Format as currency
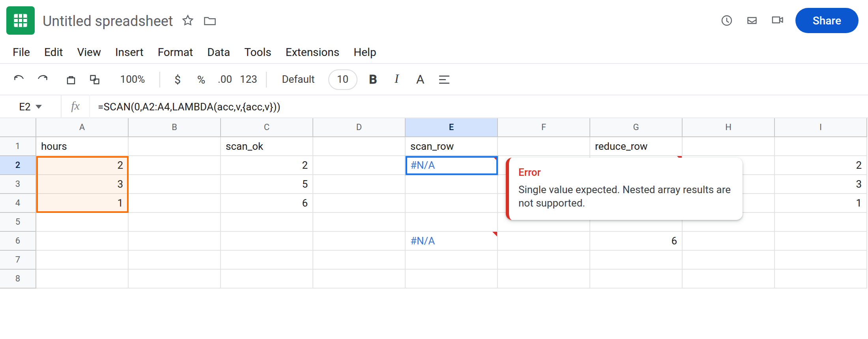This screenshot has height=339, width=868. 178,80
